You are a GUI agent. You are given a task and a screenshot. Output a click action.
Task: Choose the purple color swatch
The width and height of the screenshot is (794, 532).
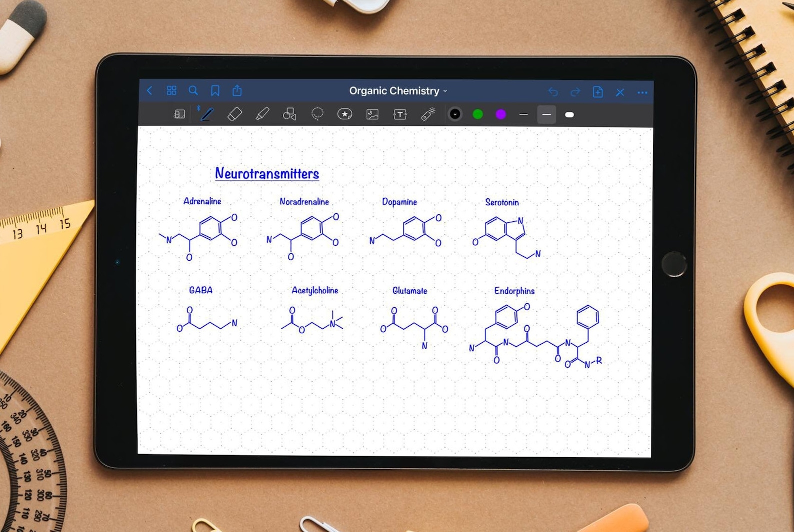pos(501,114)
